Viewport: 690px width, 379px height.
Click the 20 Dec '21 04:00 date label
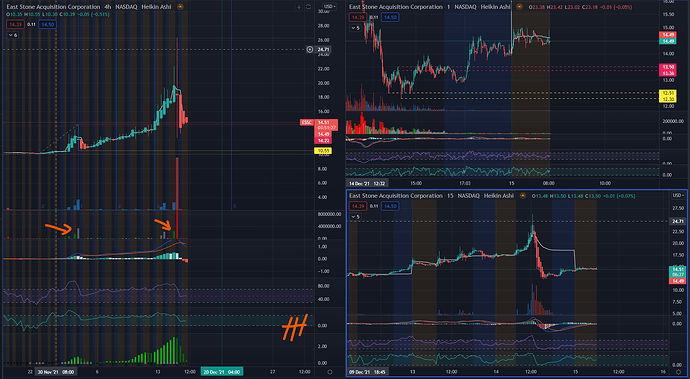[x=222, y=372]
